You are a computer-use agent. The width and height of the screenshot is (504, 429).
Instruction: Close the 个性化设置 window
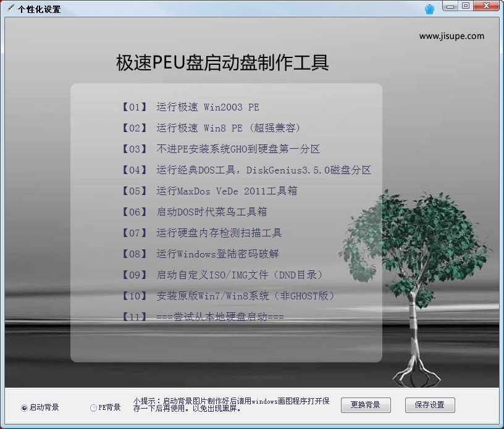click(486, 6)
